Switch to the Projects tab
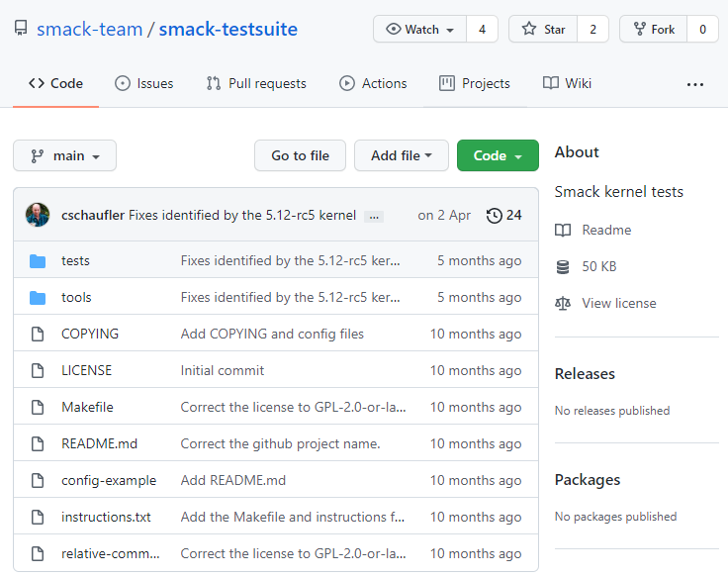 coord(475,84)
